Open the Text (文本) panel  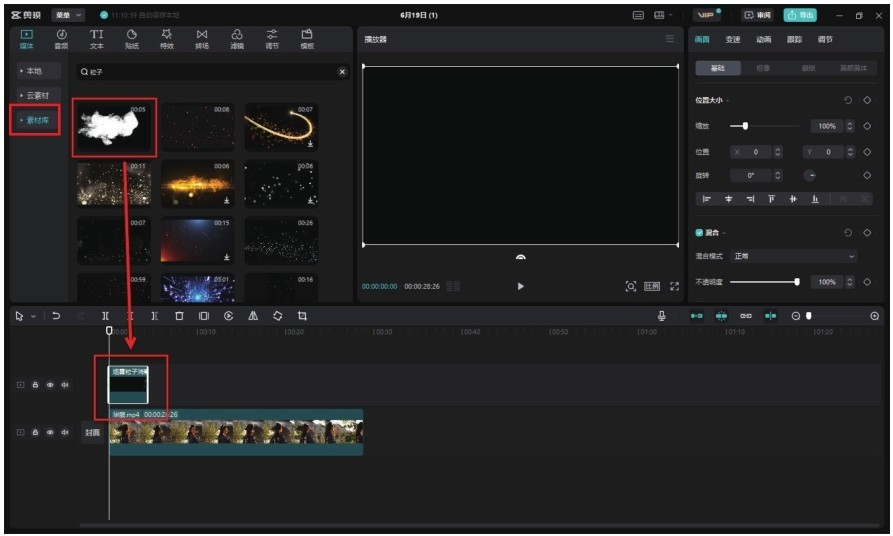coord(97,39)
